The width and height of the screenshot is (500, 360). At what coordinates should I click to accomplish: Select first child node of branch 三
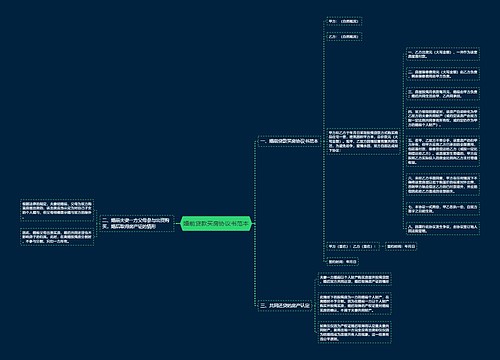tap(354, 279)
